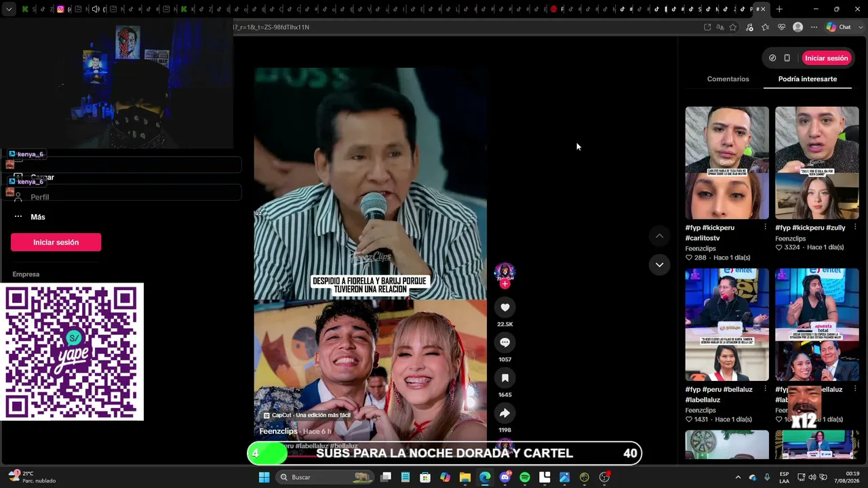Open comments on the video (1057)
This screenshot has width=868, height=488.
click(x=505, y=343)
